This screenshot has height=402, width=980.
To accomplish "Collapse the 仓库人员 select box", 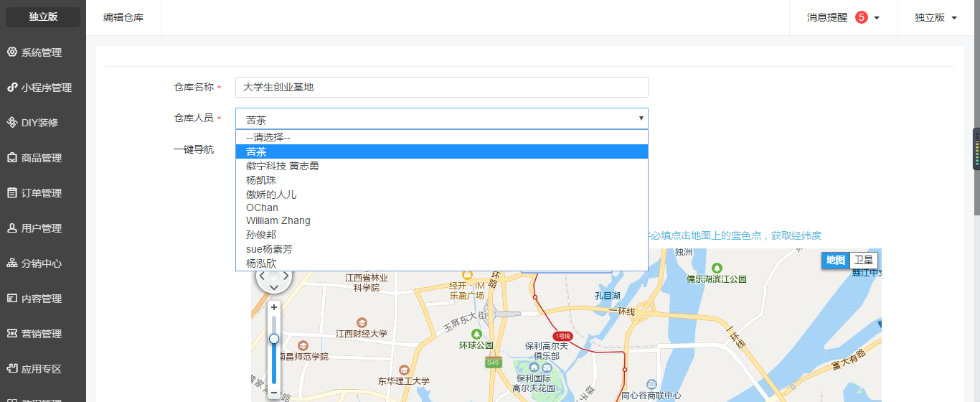I will coord(442,118).
